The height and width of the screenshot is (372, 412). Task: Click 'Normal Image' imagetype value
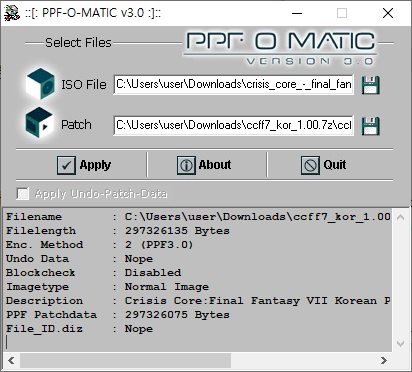167,287
